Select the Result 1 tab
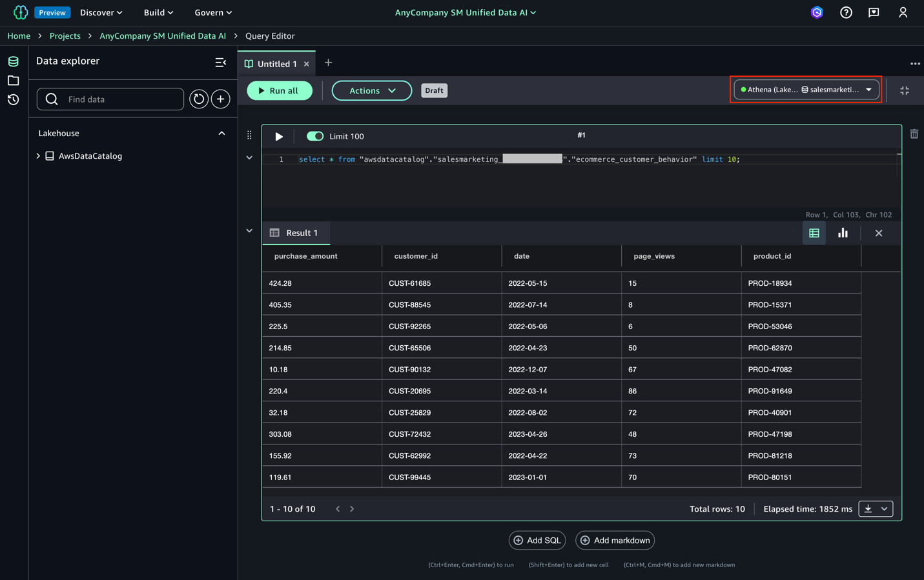Image resolution: width=924 pixels, height=580 pixels. (x=296, y=233)
